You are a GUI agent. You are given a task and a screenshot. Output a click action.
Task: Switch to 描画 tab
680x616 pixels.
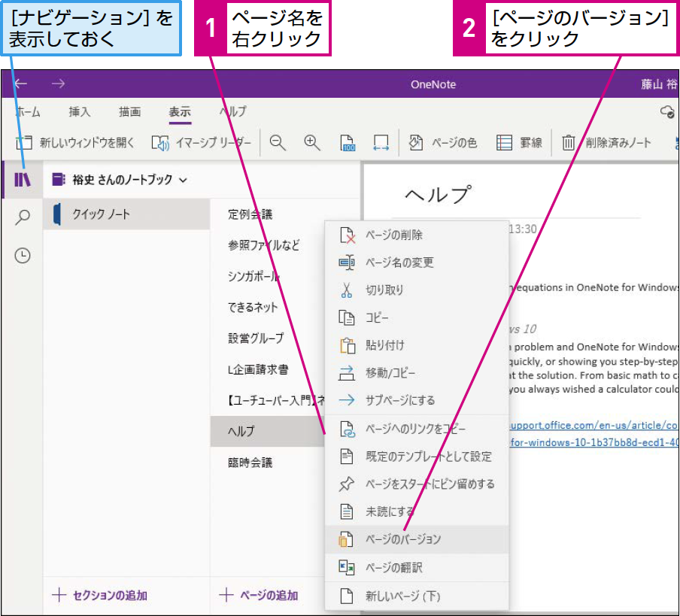click(x=129, y=112)
